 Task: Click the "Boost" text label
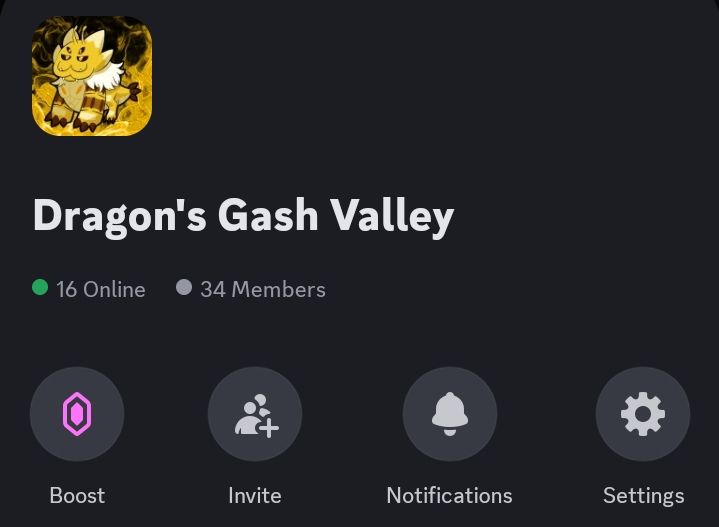[x=77, y=495]
